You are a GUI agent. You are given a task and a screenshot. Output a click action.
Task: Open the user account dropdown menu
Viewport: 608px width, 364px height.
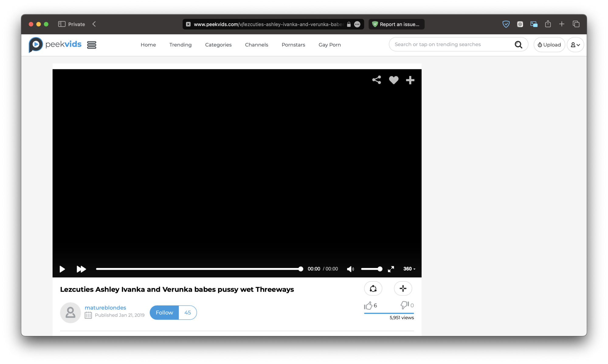click(x=575, y=45)
